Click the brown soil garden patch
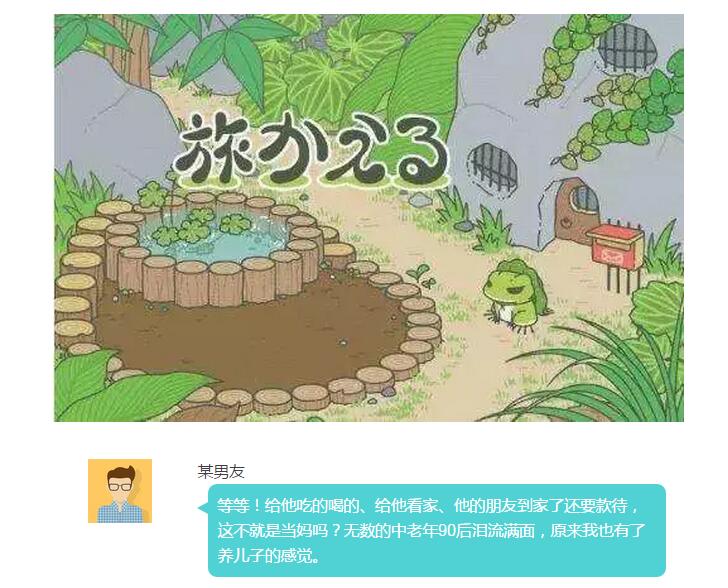The width and height of the screenshot is (728, 588). pyautogui.click(x=253, y=337)
